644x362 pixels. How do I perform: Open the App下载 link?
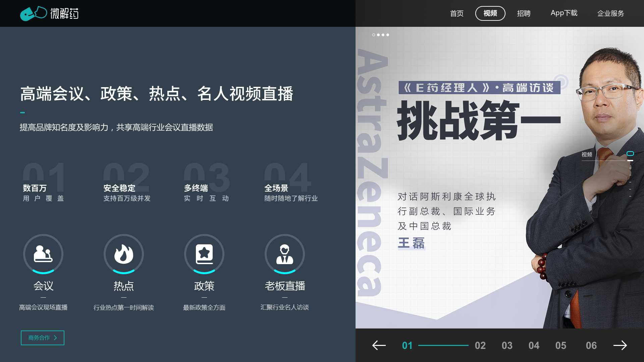pos(564,13)
